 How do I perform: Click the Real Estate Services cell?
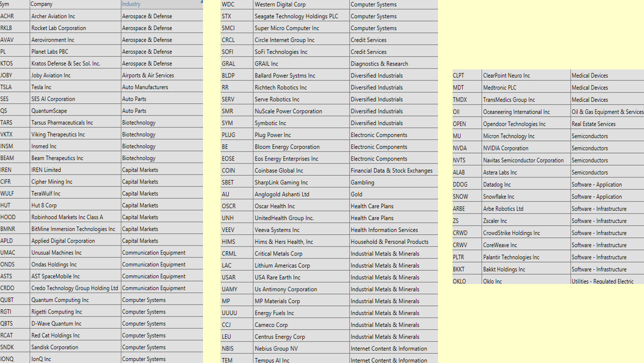click(x=607, y=124)
